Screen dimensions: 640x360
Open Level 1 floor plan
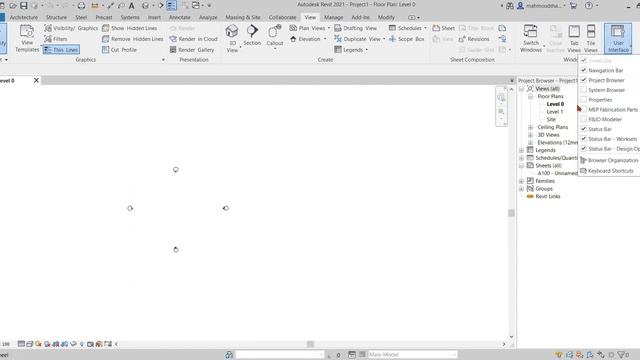coord(555,112)
